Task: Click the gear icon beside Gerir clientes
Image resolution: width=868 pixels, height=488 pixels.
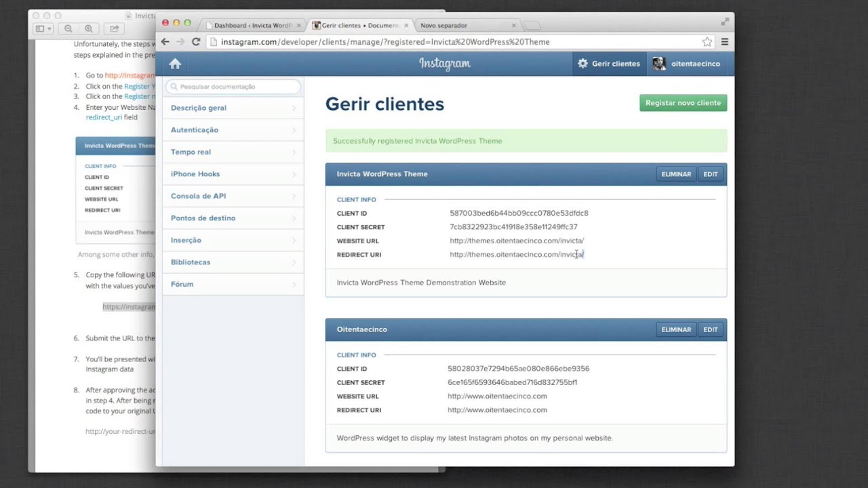Action: click(x=583, y=64)
